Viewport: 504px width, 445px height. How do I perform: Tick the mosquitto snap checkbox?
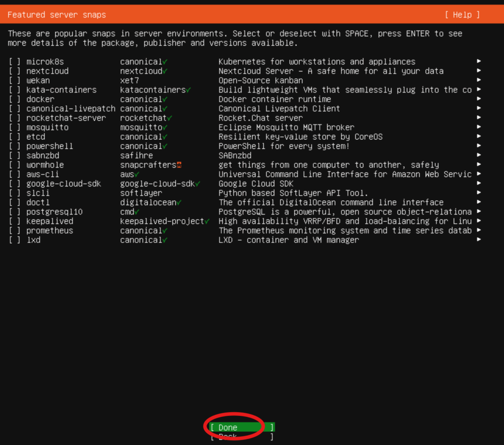pyautogui.click(x=14, y=127)
